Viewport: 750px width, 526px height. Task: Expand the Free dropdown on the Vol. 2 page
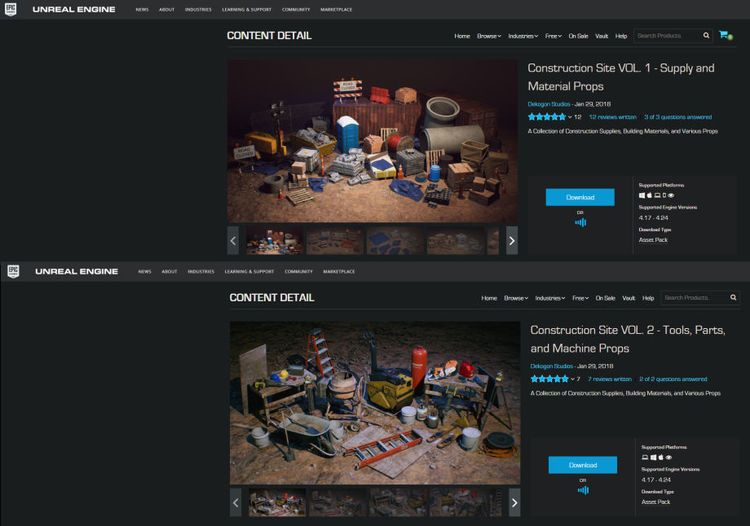pos(580,298)
